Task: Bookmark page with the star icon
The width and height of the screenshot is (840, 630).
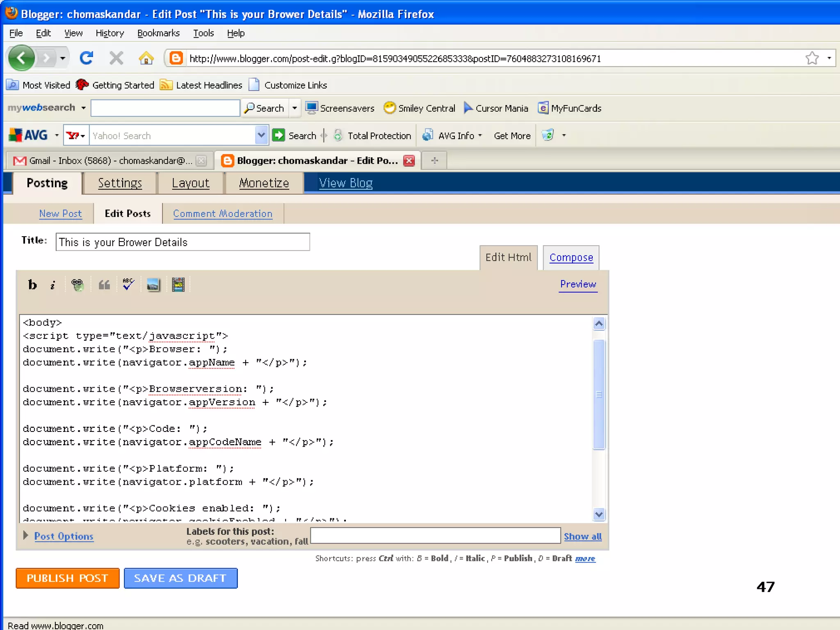Action: [812, 58]
